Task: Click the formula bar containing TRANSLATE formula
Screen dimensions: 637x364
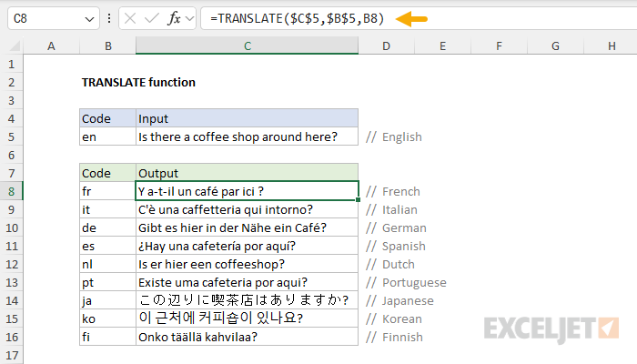Action: (419, 18)
